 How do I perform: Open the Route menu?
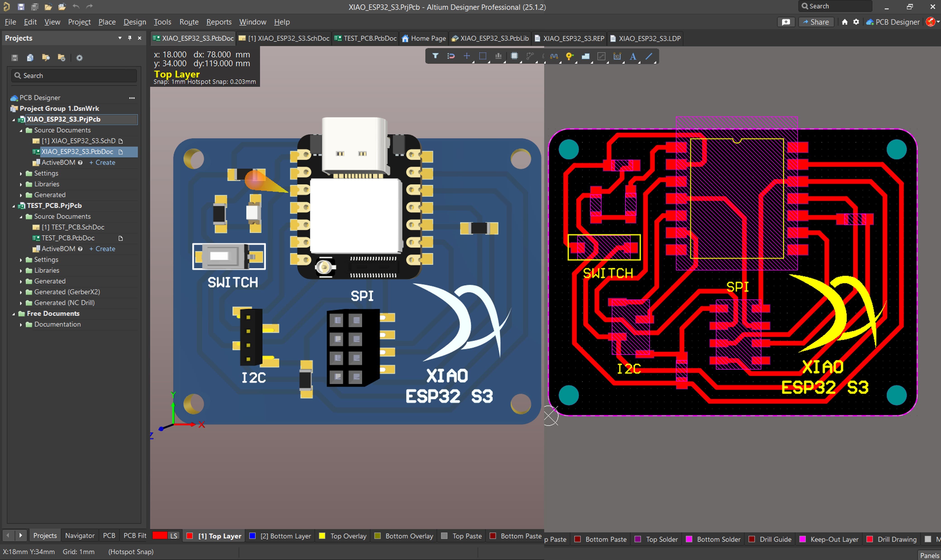[x=189, y=22]
